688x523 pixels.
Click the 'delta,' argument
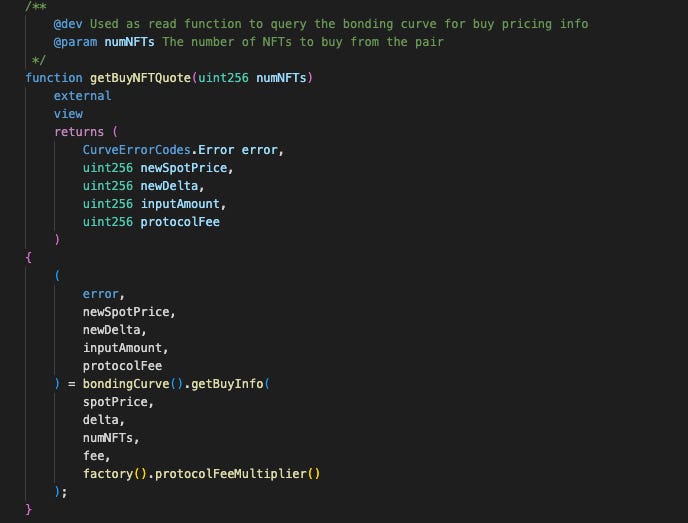coord(104,420)
